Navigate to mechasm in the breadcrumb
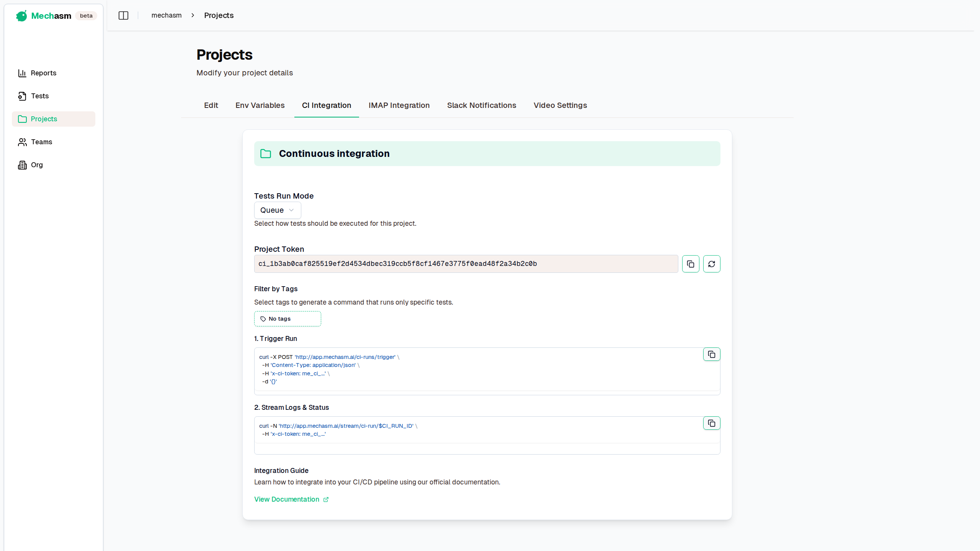 click(167, 15)
